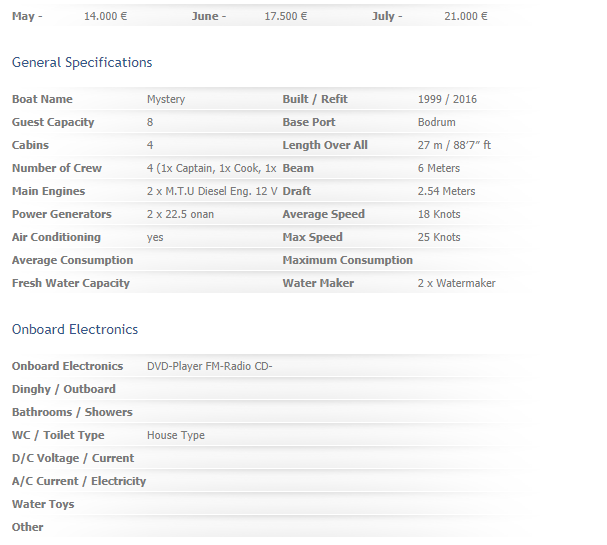This screenshot has height=545, width=607.
Task: Click the truncated crew details text
Action: tap(212, 168)
